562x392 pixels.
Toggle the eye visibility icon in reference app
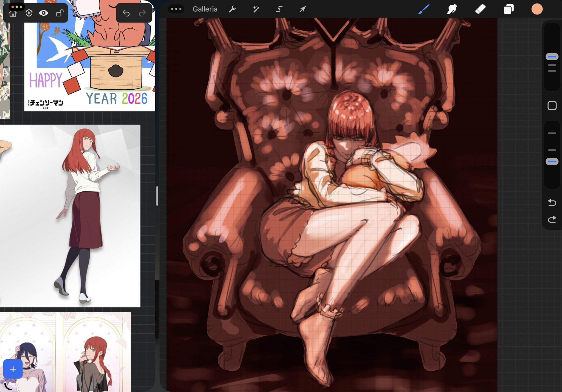coord(43,13)
